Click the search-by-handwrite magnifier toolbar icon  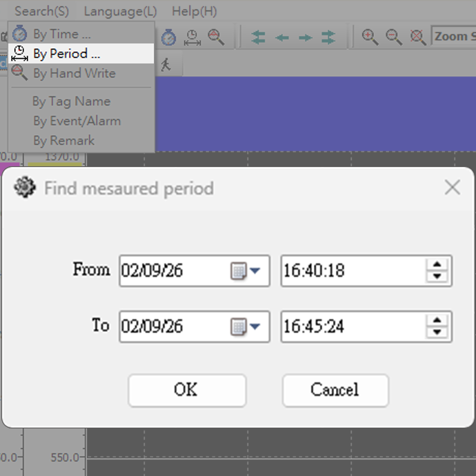(x=216, y=37)
